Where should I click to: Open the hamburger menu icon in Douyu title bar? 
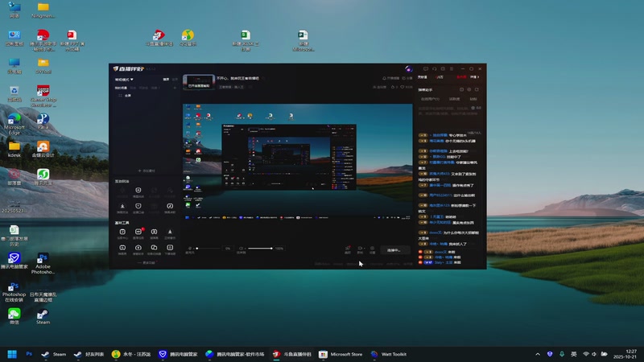click(452, 69)
